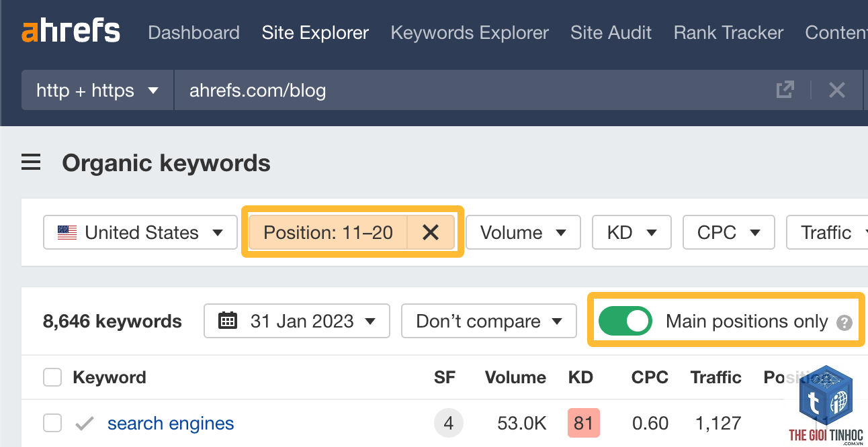Sort by the Keyword column header
Viewport: 868px width, 447px height.
110,377
